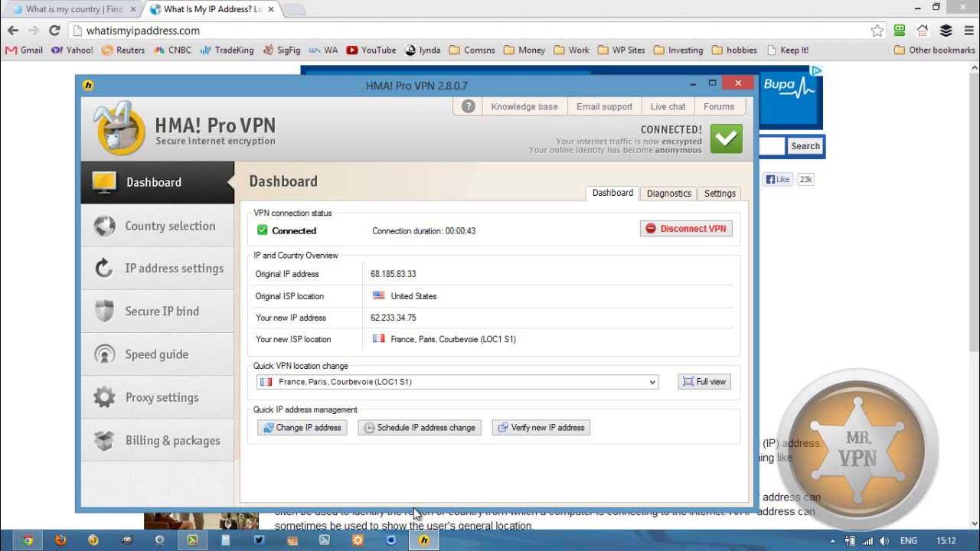Open Secure IP bind in the sidebar
The height and width of the screenshot is (551, 980).
pyautogui.click(x=157, y=311)
